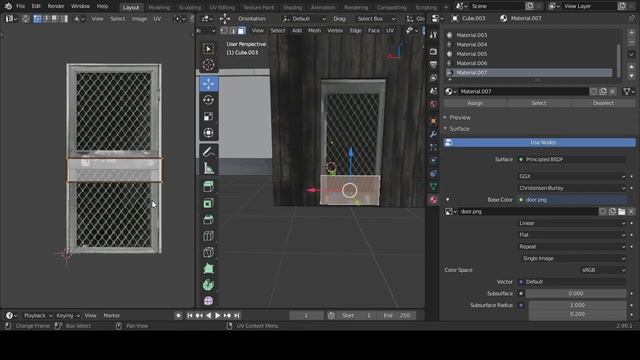Switch to the Modeling workspace tab
640x360 pixels.
tap(159, 7)
